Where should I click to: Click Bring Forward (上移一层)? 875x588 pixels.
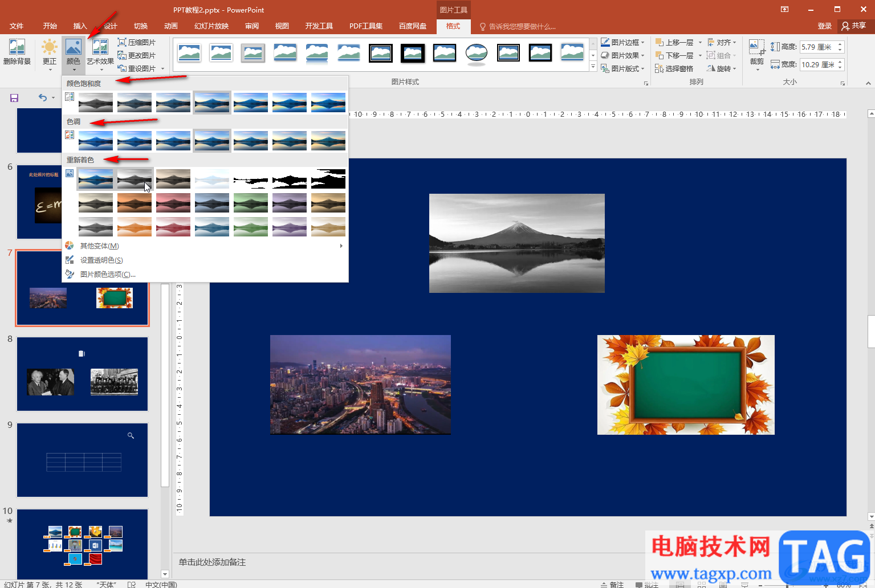pyautogui.click(x=675, y=42)
